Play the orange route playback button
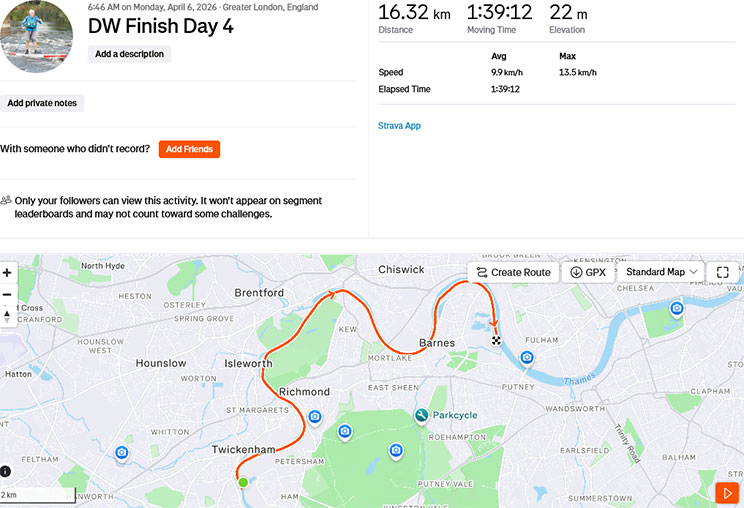 click(x=726, y=492)
